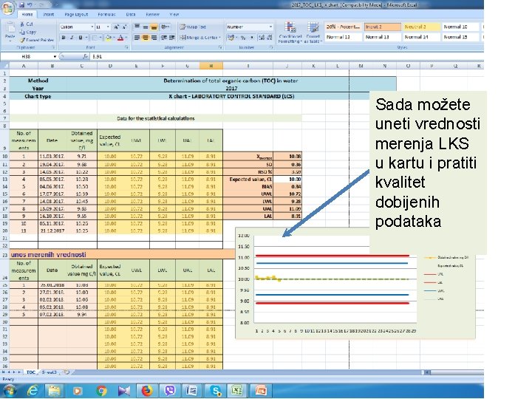Viewport: 532px width, 399px height.
Task: Click the formula bar input field
Action: 287,57
